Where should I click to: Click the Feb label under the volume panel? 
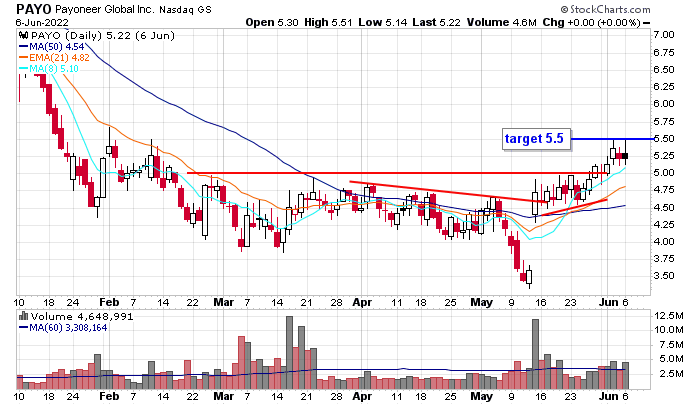coord(109,396)
